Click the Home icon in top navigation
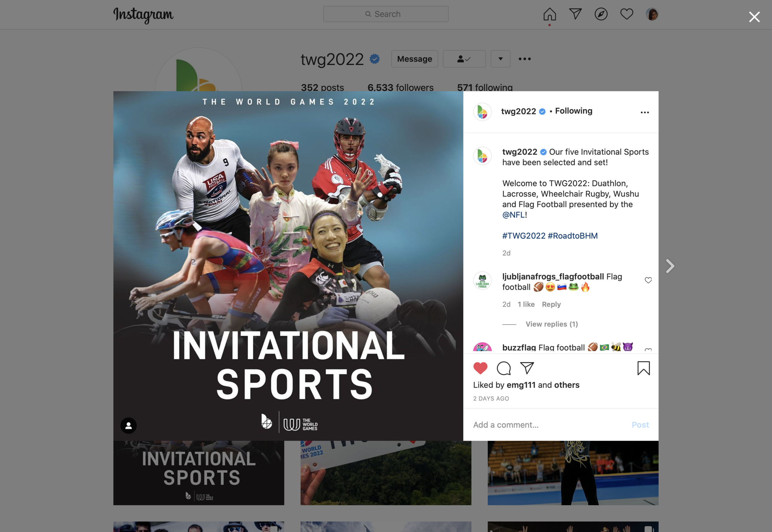 [549, 14]
